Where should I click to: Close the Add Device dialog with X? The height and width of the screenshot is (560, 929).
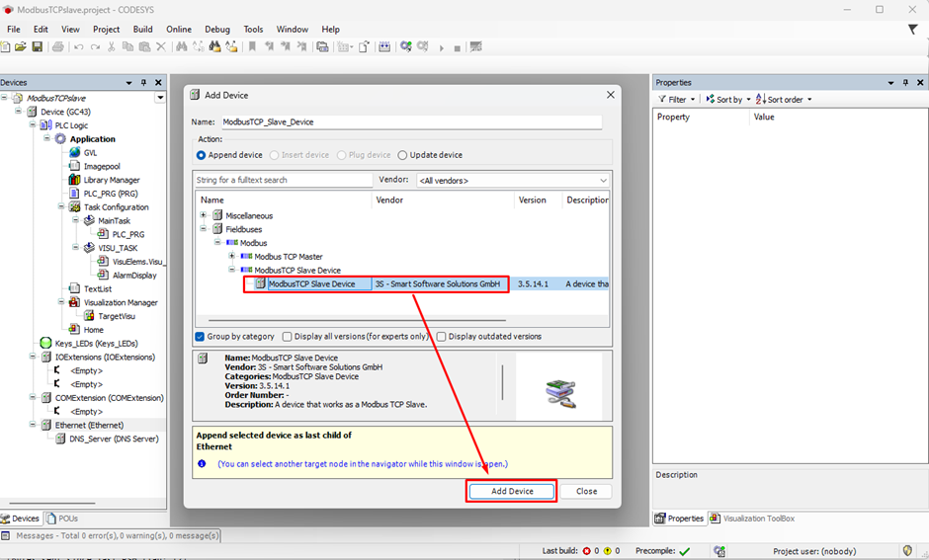coord(610,95)
